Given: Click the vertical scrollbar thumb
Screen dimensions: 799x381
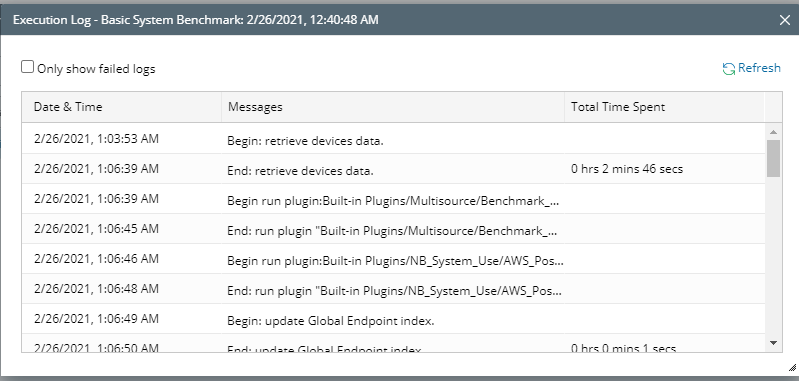Looking at the screenshot, I should [x=773, y=158].
